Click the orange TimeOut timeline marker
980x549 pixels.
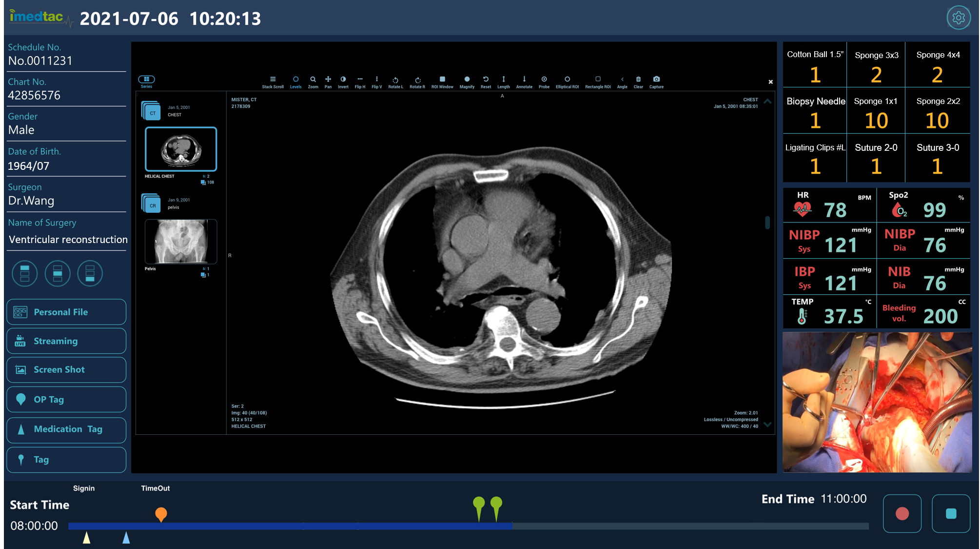click(161, 514)
